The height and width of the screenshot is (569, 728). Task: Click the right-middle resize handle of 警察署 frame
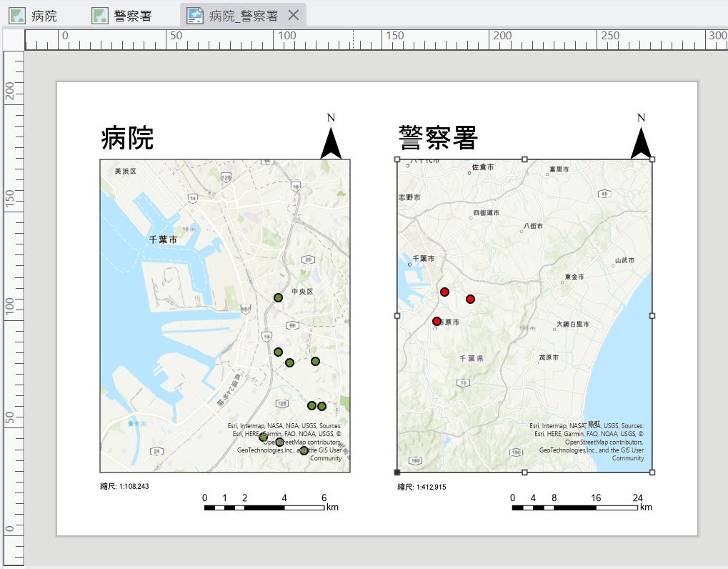point(652,315)
